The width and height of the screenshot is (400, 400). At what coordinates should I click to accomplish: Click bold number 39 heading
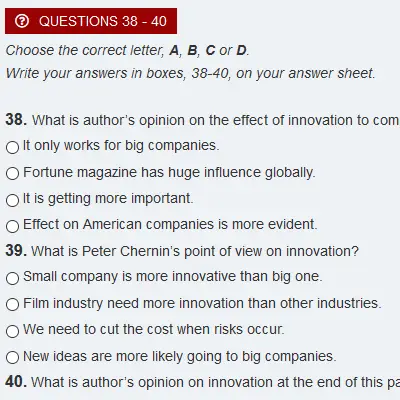pos(16,251)
